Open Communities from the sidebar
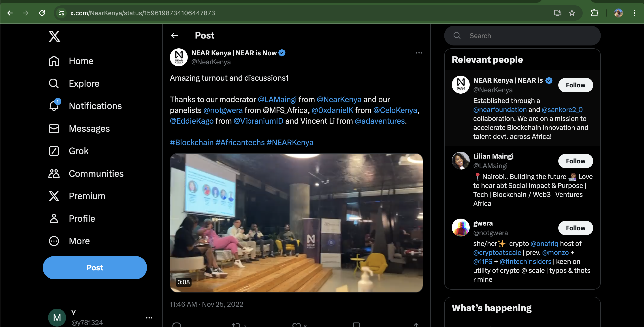The height and width of the screenshot is (327, 644). 86,174
